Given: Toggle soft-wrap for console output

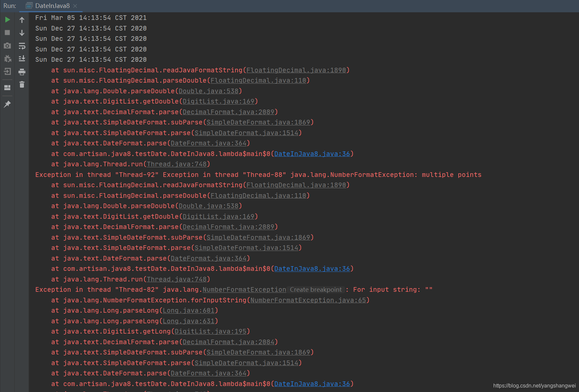Looking at the screenshot, I should pos(22,45).
